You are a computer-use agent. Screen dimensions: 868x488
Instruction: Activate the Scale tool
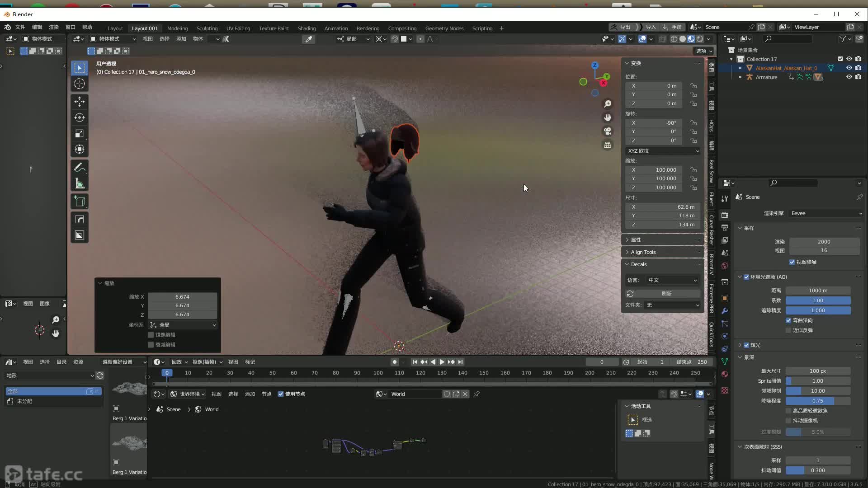point(80,133)
